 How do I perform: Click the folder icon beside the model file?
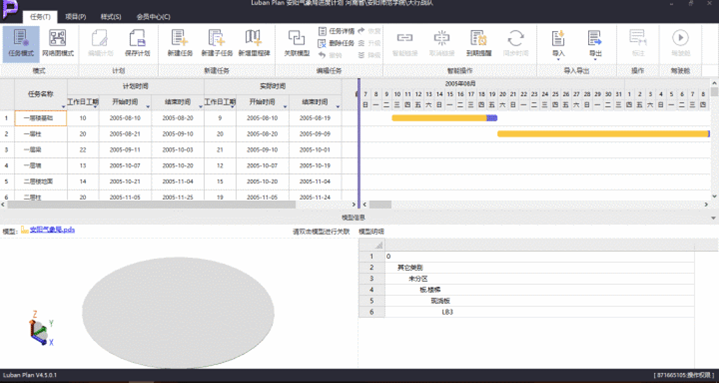(x=25, y=230)
